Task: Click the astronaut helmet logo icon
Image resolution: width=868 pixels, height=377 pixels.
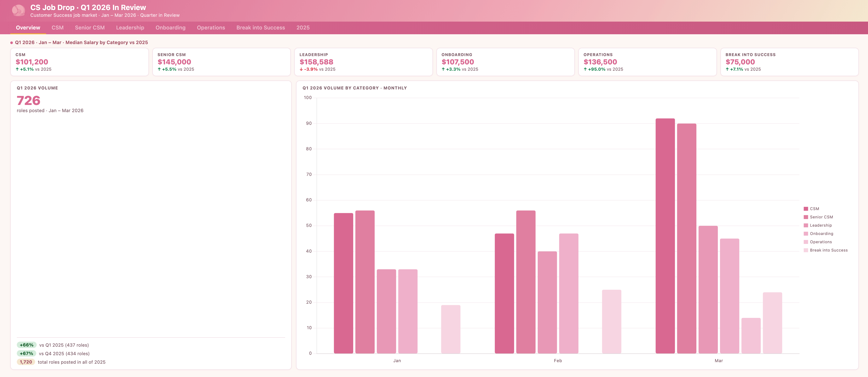Action: click(x=19, y=10)
